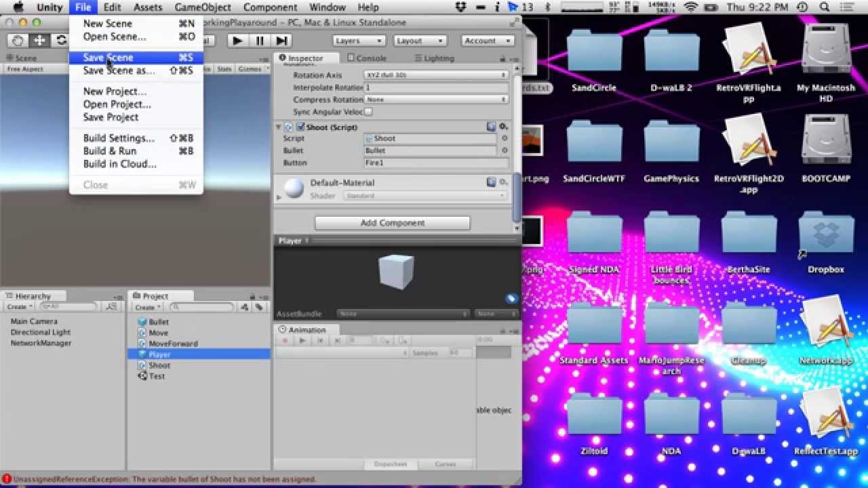The width and height of the screenshot is (868, 488).
Task: Go to previous keyframe in Animation
Action: click(319, 341)
